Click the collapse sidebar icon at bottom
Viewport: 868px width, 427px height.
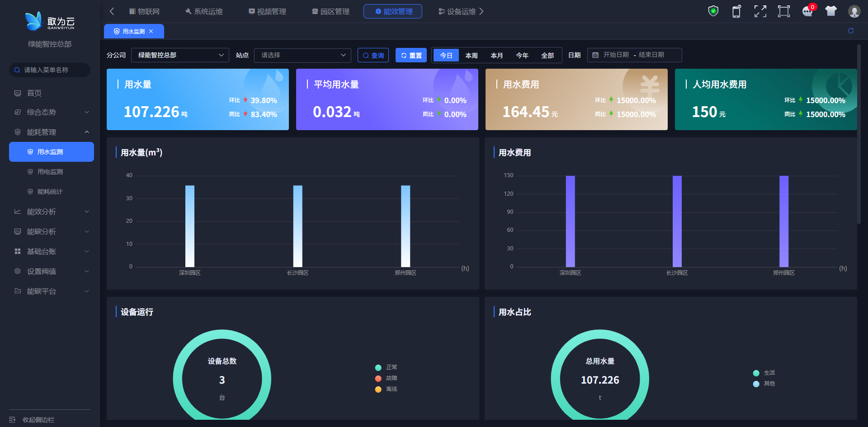[x=12, y=420]
